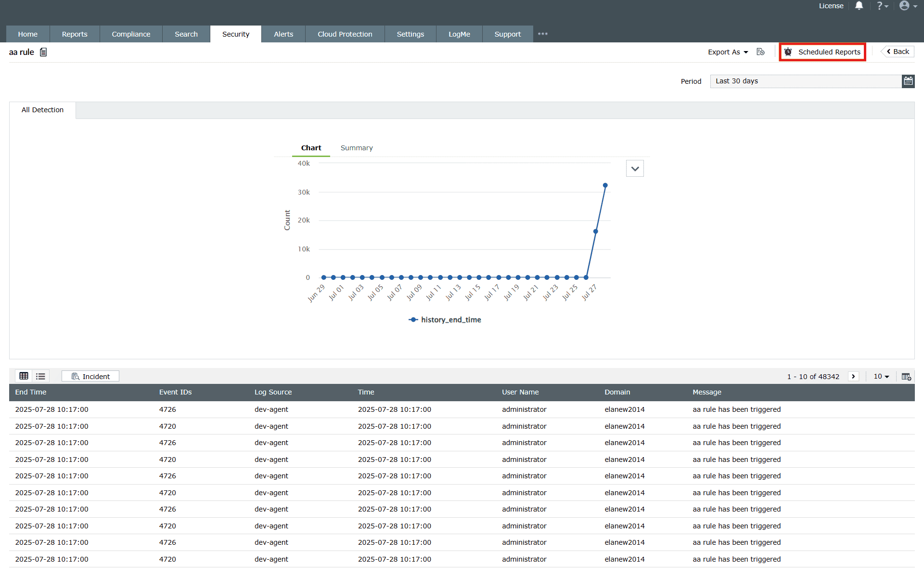
Task: Open the Period calendar picker icon
Action: pos(908,81)
